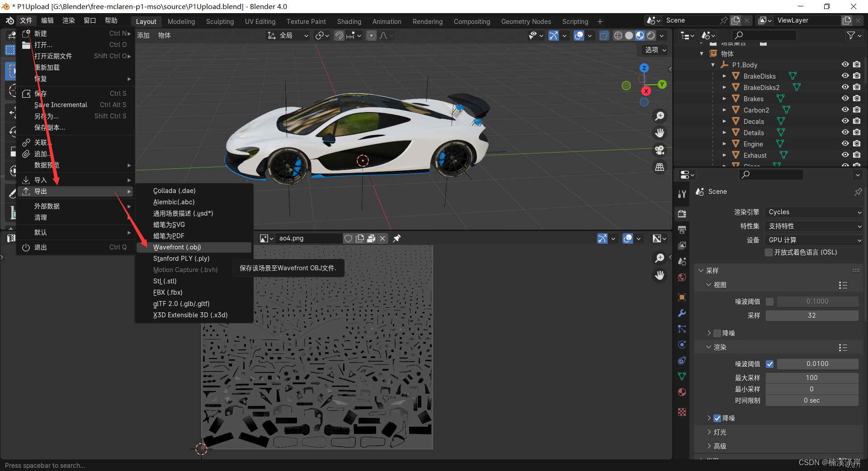Open the Modifiers wrench properties tab
868x471 pixels.
(682, 313)
